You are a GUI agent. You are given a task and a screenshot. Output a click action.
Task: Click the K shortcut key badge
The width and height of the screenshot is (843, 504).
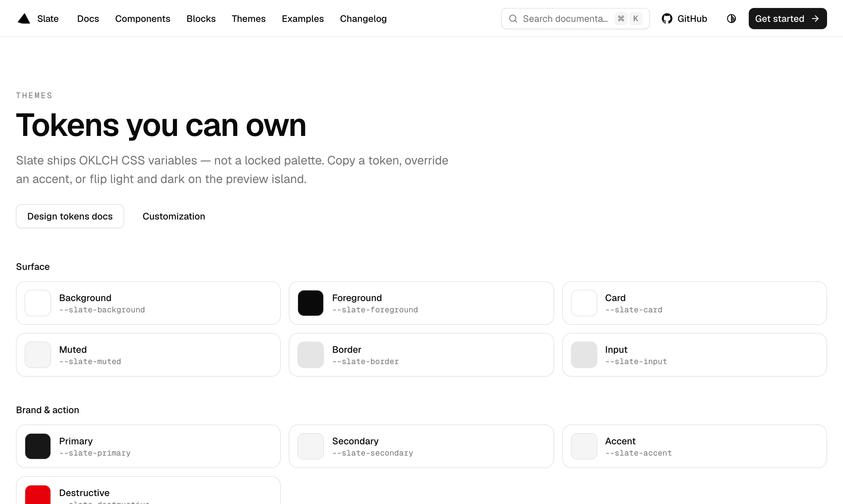pos(636,19)
